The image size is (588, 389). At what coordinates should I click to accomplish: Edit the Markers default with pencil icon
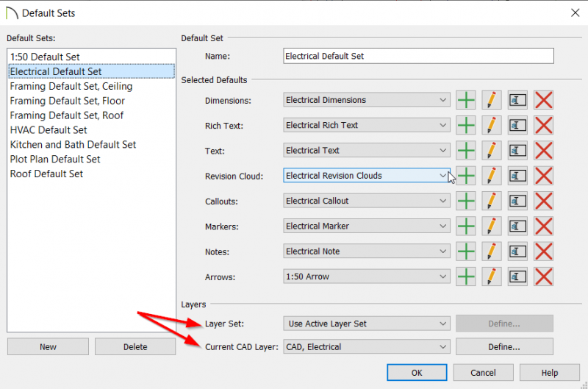pyautogui.click(x=492, y=226)
